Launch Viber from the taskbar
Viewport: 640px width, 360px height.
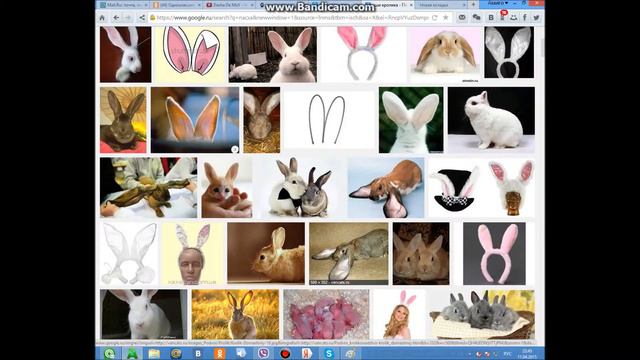point(263,353)
